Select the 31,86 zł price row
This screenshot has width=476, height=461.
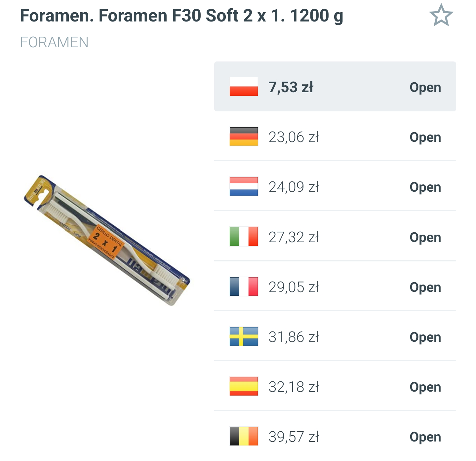point(334,337)
